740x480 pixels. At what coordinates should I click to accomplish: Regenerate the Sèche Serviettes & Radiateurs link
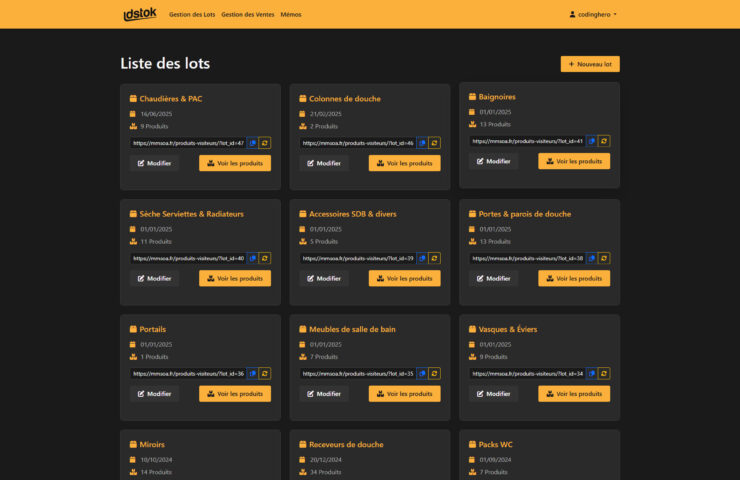[x=265, y=258]
